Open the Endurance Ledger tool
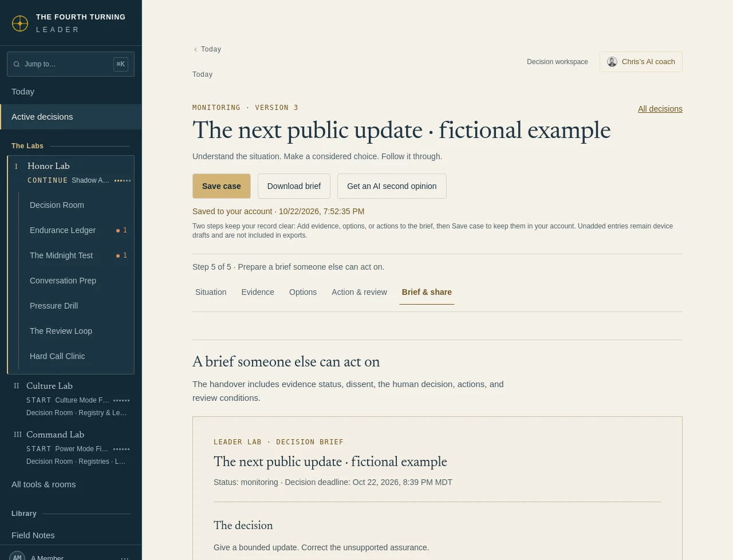The image size is (733, 560). click(77, 230)
